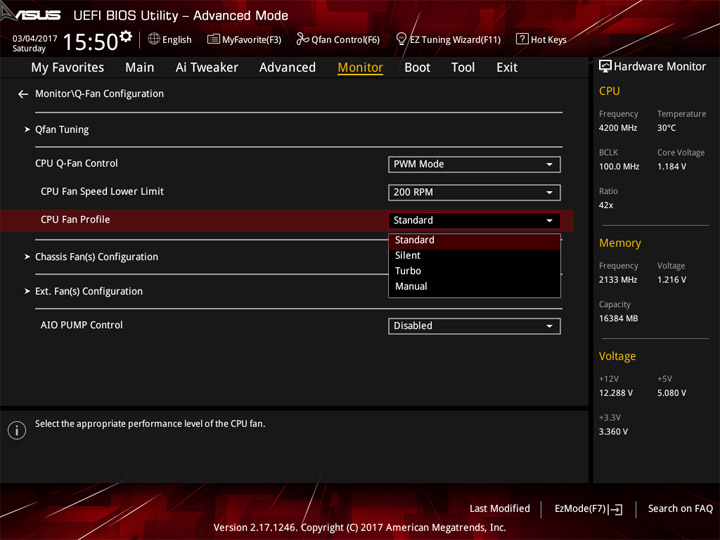
Task: Launch EZ Tuning Wizard(F11) bulb icon
Action: pos(401,39)
